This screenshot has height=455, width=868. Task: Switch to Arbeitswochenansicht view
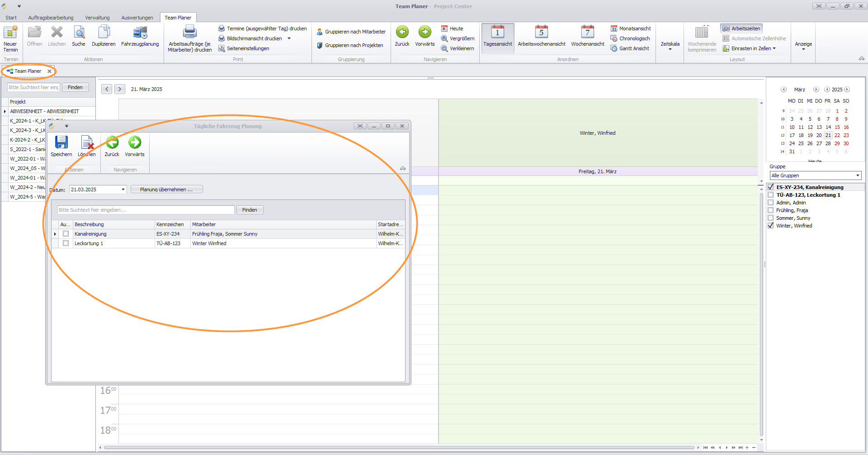click(541, 33)
